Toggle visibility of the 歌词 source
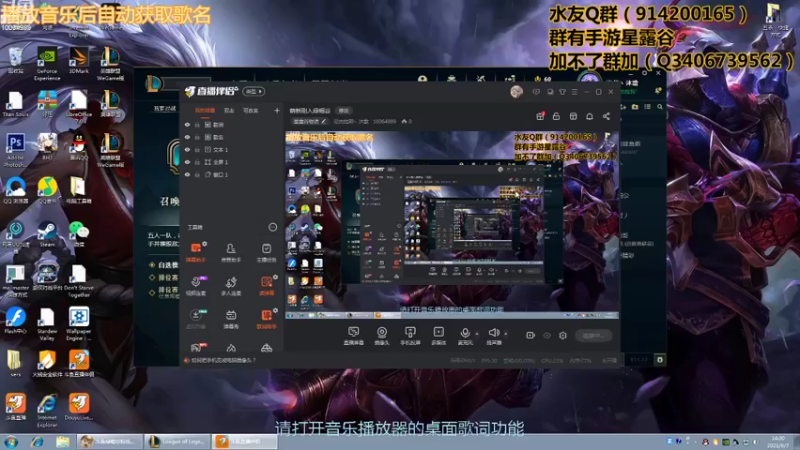The width and height of the screenshot is (800, 450). tap(187, 124)
